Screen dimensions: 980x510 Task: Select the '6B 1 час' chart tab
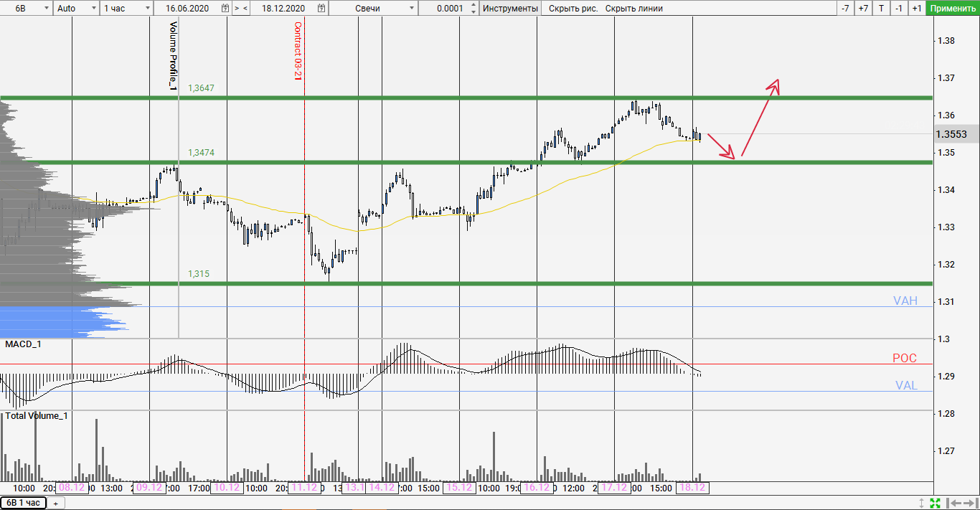pyautogui.click(x=24, y=503)
